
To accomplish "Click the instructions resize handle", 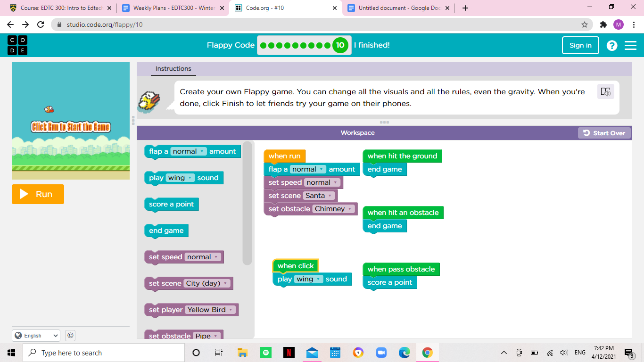I will [384, 123].
